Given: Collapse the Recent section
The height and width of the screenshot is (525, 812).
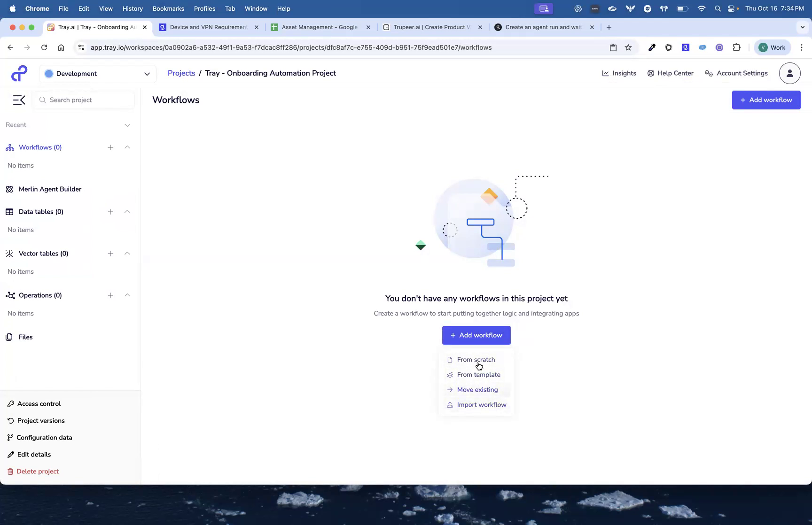Looking at the screenshot, I should tap(127, 125).
